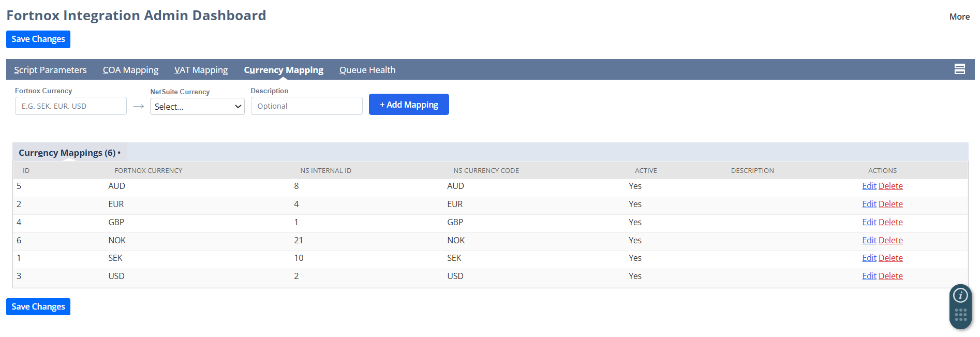
Task: Click the info icon in floating widget
Action: coord(960,295)
